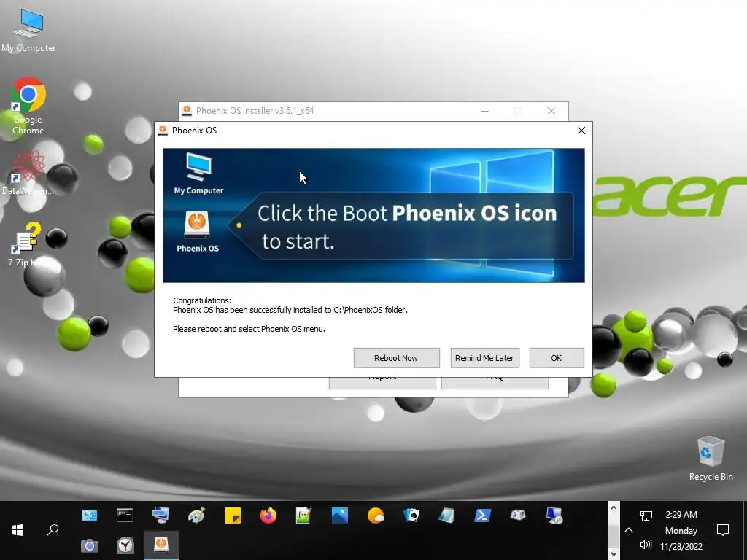Click 'Please reboot and select Phoenix OS menu.'
This screenshot has width=747, height=560.
[249, 329]
